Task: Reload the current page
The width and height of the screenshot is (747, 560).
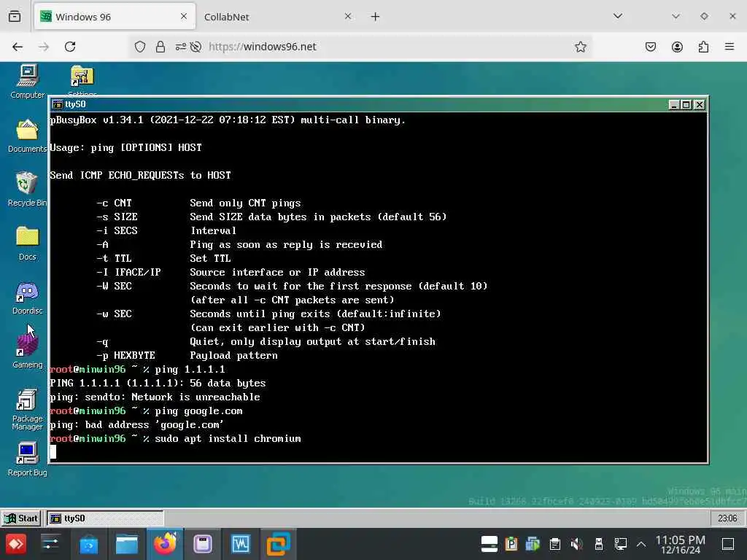Action: (x=70, y=47)
